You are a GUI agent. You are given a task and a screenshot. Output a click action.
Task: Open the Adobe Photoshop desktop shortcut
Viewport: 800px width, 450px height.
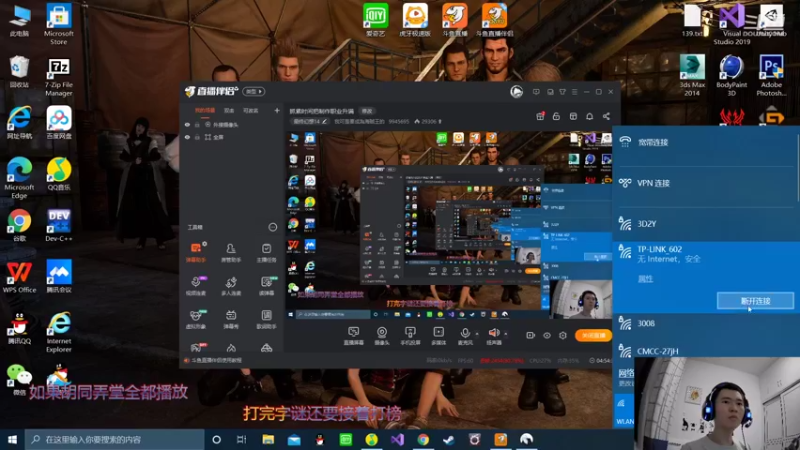[x=771, y=75]
